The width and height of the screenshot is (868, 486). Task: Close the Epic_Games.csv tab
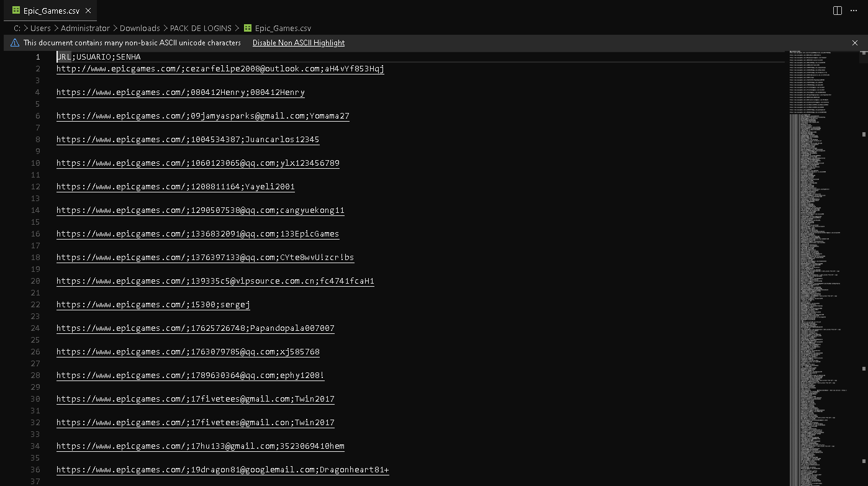88,11
